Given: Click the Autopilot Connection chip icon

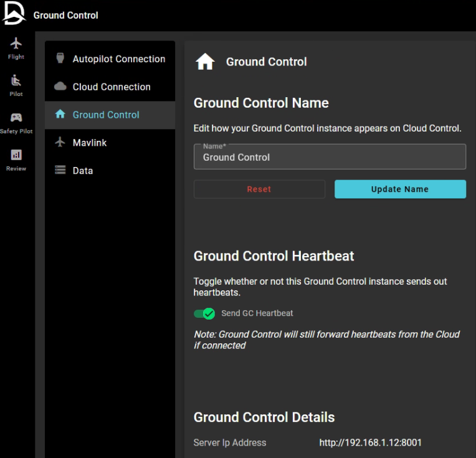Looking at the screenshot, I should tap(60, 59).
